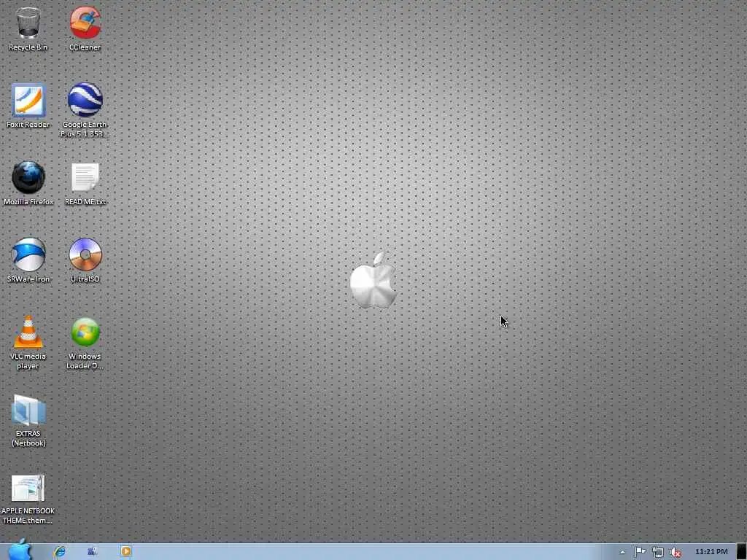Select the Google Earth Plus icon
The image size is (747, 560).
click(x=85, y=110)
